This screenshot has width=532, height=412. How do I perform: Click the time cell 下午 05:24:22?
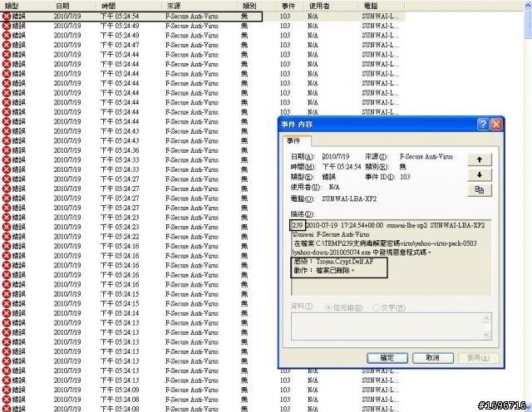(x=120, y=237)
